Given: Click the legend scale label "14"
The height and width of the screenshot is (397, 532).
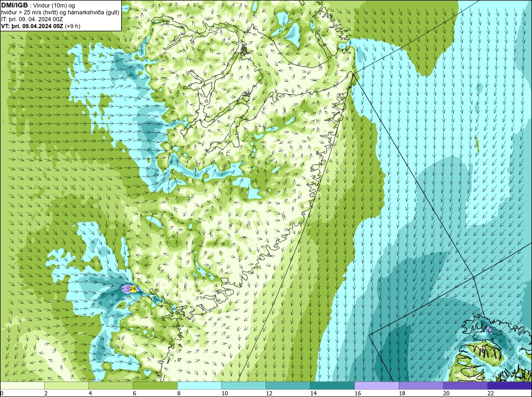Looking at the screenshot, I should tap(313, 393).
